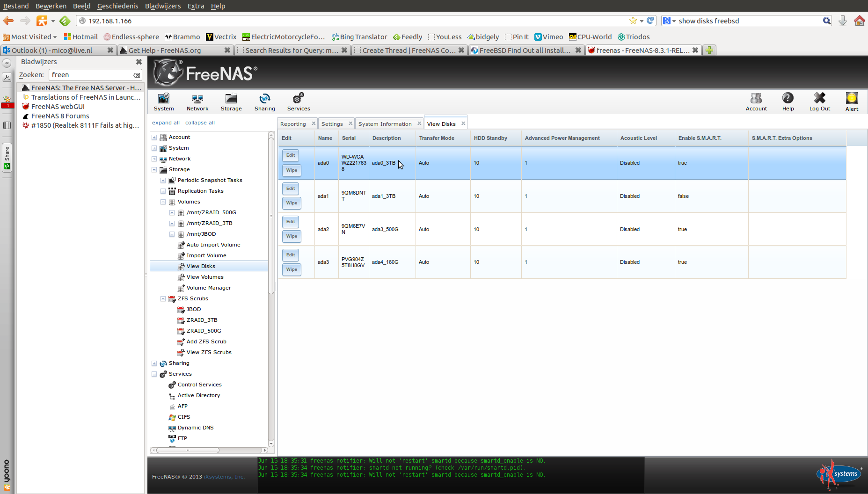The image size is (868, 494).
Task: Open the Geschiedenis menu
Action: tap(118, 6)
